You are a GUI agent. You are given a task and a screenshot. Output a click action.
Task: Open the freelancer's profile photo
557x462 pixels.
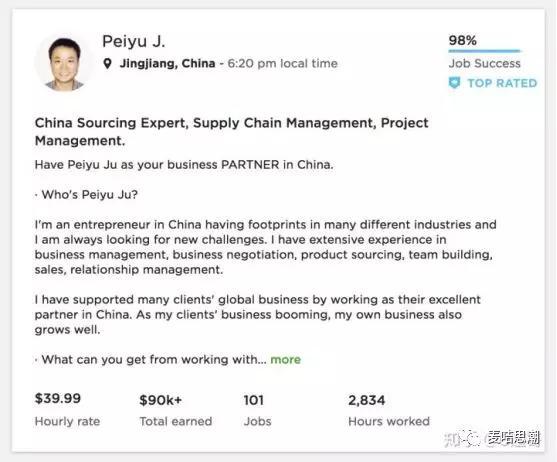click(x=64, y=63)
